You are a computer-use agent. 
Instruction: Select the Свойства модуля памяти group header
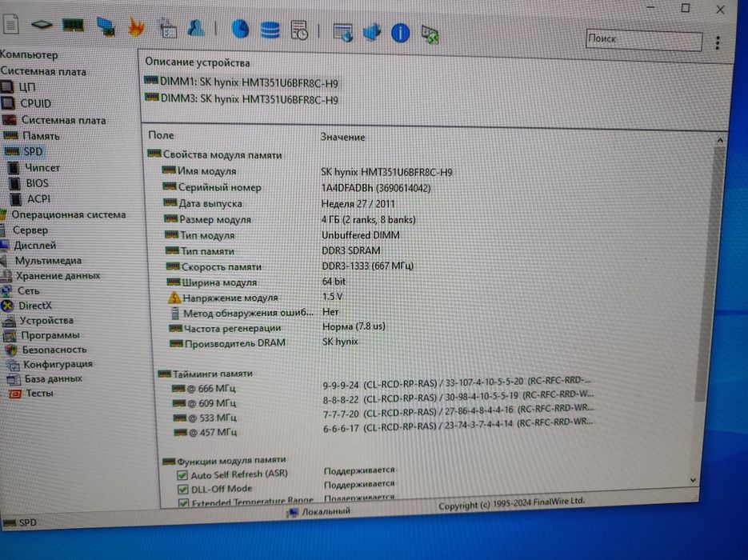pyautogui.click(x=214, y=154)
